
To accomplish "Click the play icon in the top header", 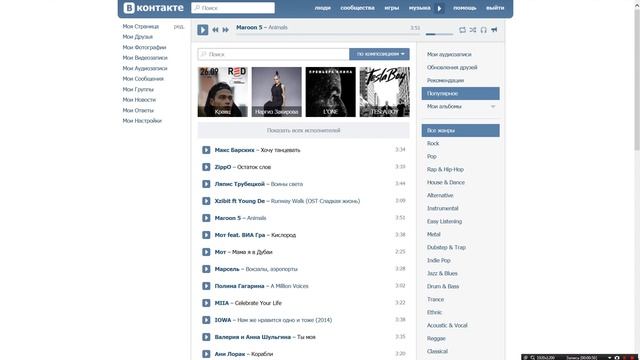I will click(x=440, y=8).
